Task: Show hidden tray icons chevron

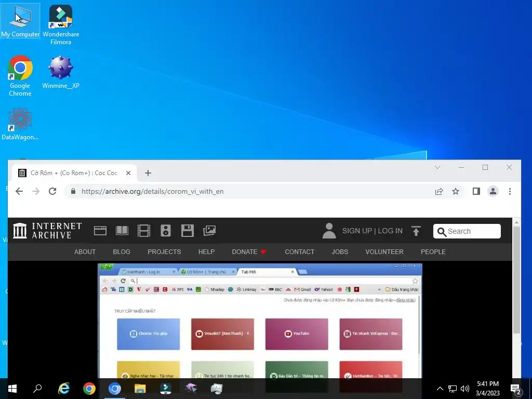Action: pyautogui.click(x=440, y=389)
